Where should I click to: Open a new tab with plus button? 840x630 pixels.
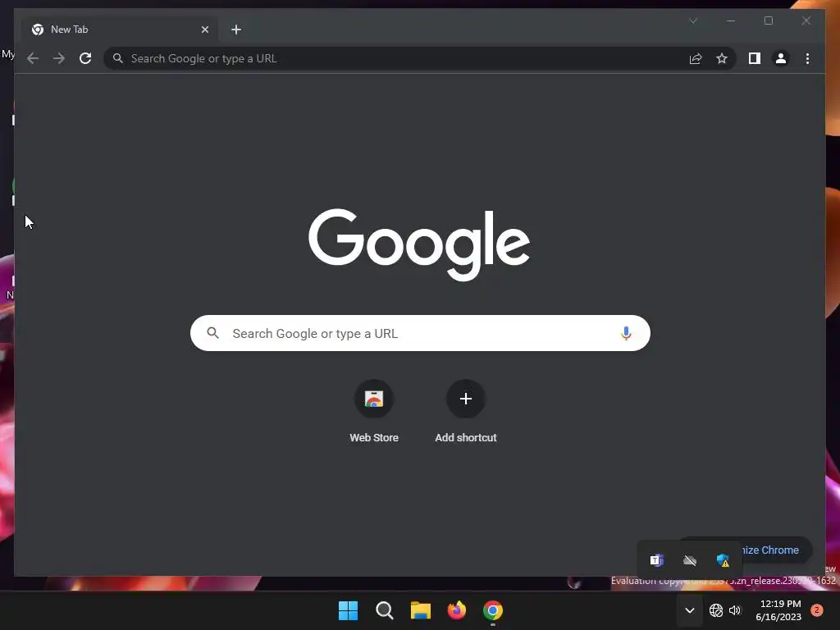(236, 30)
